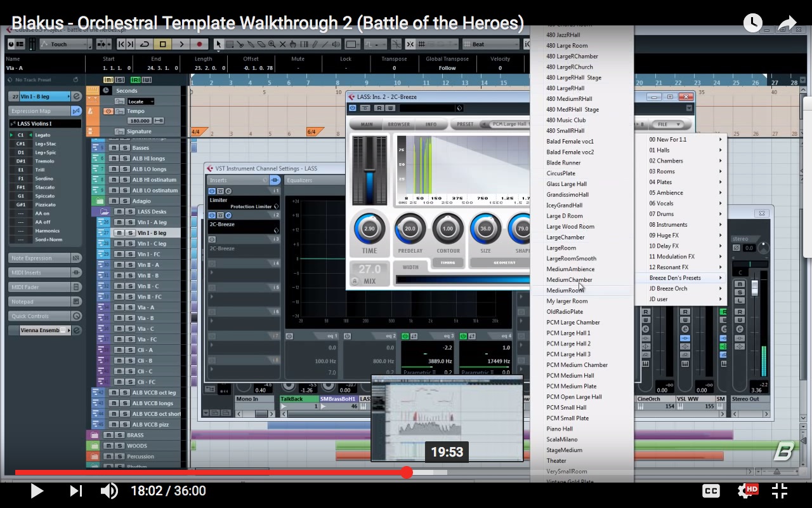Expand the 09 Huge FX preset submenu
Image resolution: width=812 pixels, height=508 pixels.
pyautogui.click(x=685, y=235)
